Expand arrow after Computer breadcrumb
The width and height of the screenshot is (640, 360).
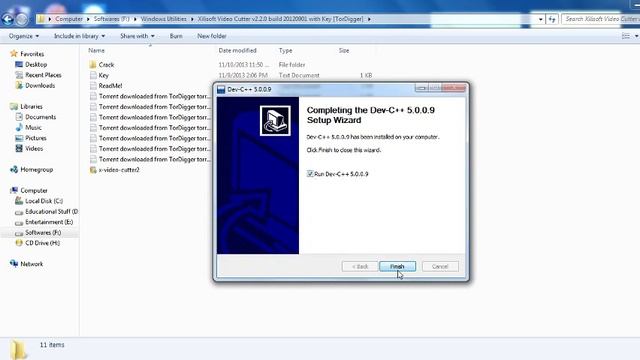89,19
